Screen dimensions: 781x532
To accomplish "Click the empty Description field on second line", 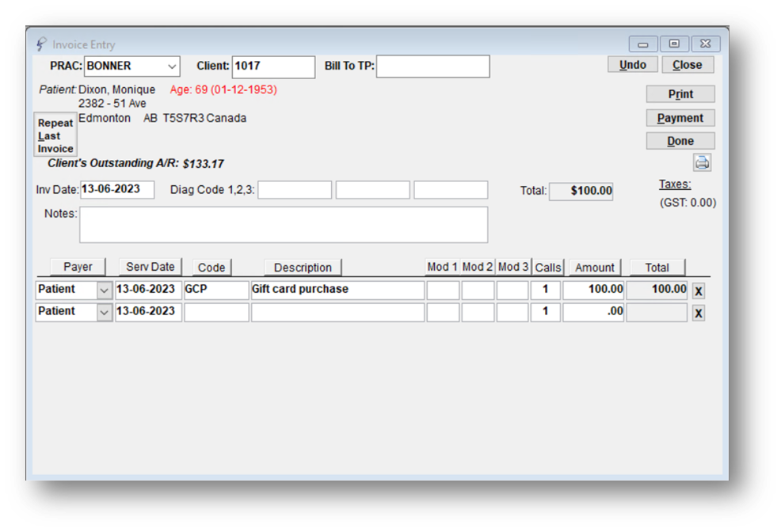I will 337,313.
